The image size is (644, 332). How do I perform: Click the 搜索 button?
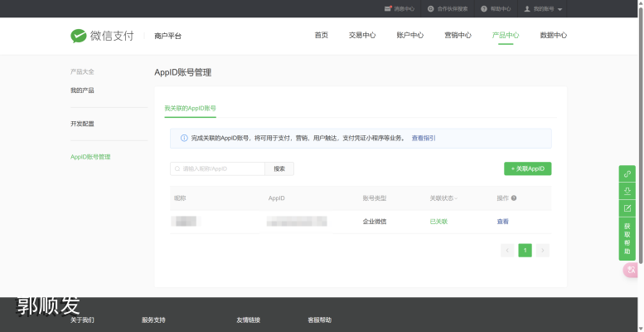(279, 168)
